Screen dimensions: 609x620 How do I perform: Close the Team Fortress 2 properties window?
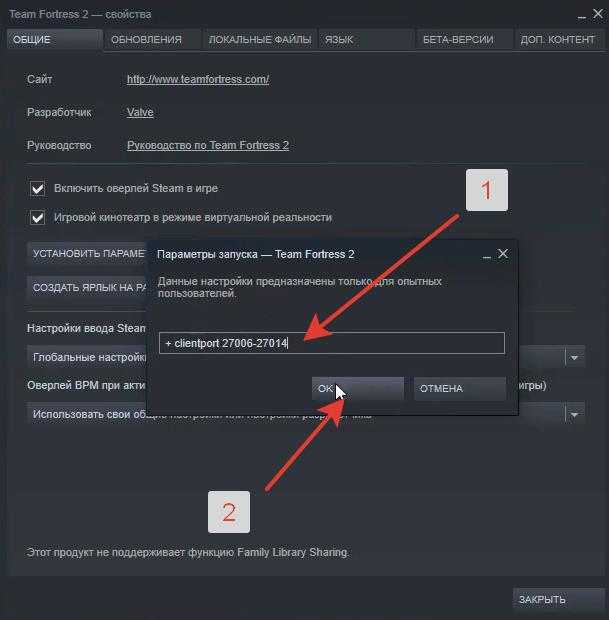tap(598, 14)
